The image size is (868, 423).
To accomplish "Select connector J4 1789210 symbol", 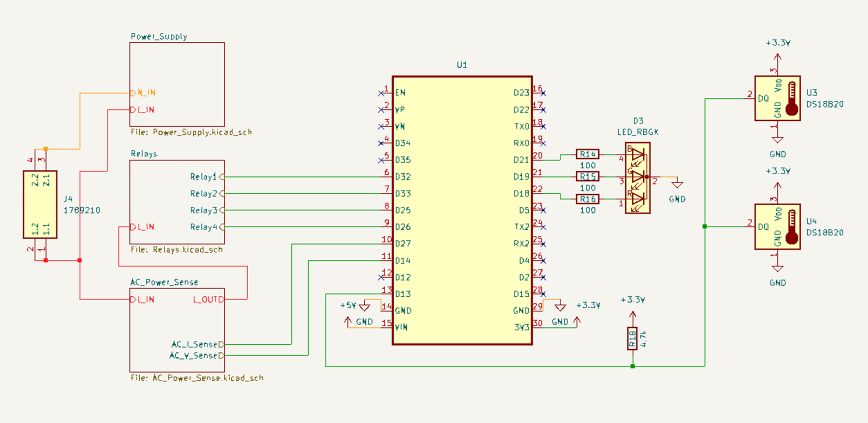I will (x=41, y=205).
